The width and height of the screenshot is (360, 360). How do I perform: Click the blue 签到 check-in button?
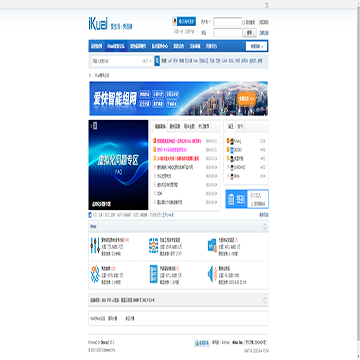[x=236, y=199]
